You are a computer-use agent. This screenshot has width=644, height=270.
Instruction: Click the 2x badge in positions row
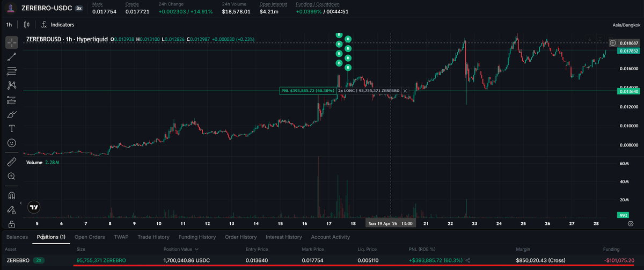point(39,260)
